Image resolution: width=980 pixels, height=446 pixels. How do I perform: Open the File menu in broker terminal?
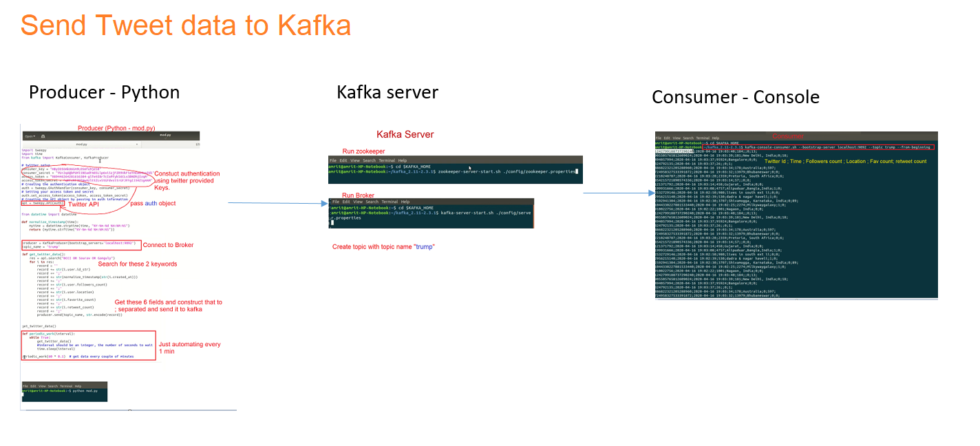(x=336, y=201)
